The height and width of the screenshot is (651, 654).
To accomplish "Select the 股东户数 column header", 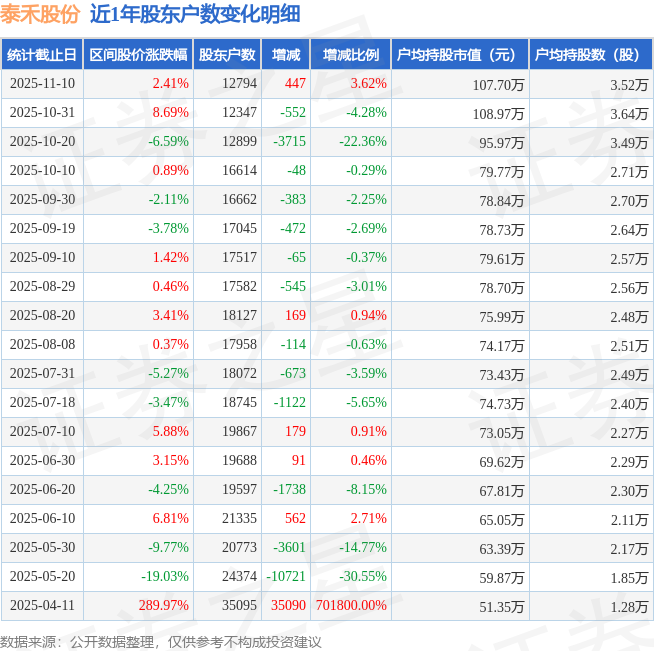I will 227,55.
